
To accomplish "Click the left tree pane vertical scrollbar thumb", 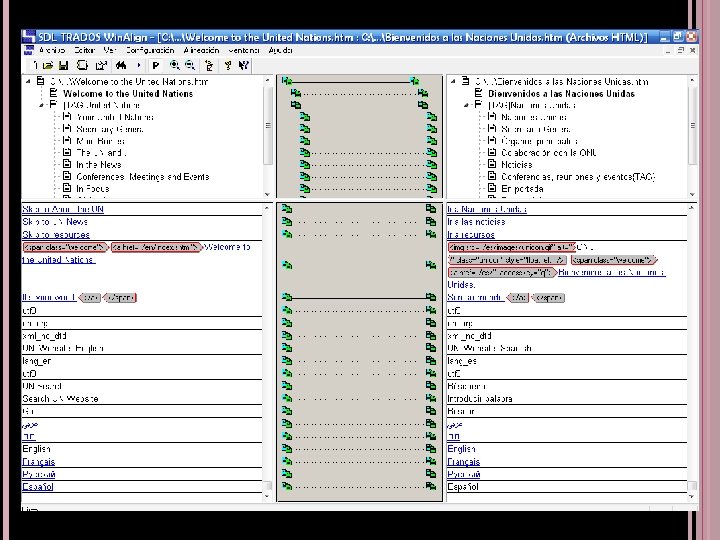I will pos(268,125).
